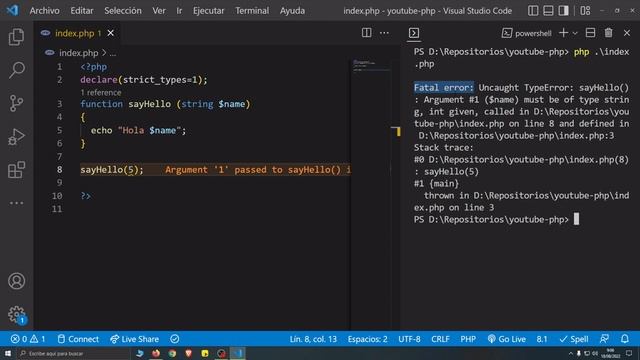Open the Ver menu

(x=159, y=11)
